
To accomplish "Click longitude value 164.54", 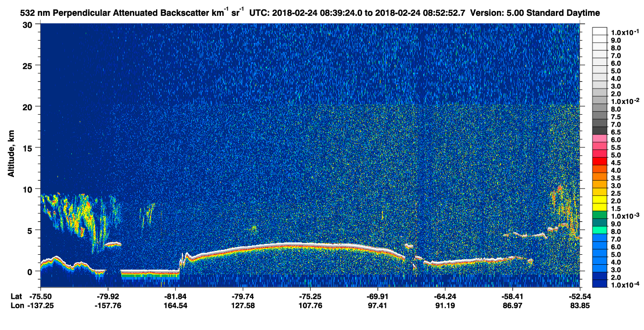I will coord(176,305).
